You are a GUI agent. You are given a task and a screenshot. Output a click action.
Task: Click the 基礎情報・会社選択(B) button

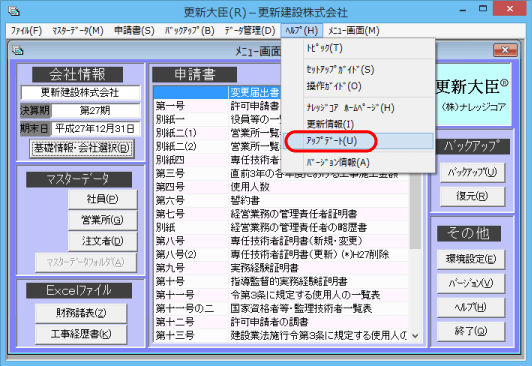82,148
